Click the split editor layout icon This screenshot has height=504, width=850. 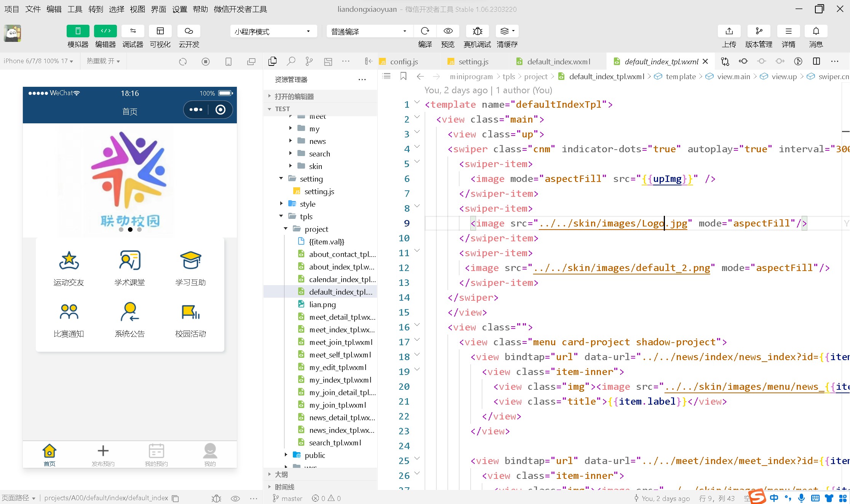point(816,61)
